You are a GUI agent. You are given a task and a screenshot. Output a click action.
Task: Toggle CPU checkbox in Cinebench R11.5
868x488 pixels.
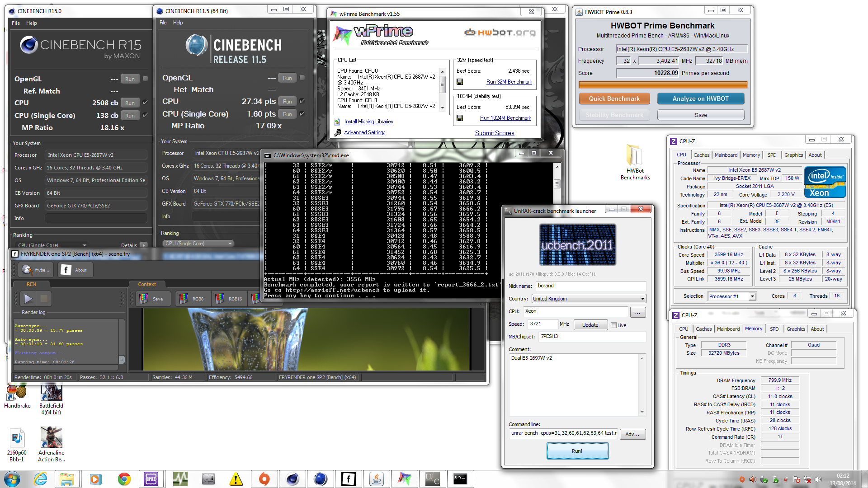point(302,101)
